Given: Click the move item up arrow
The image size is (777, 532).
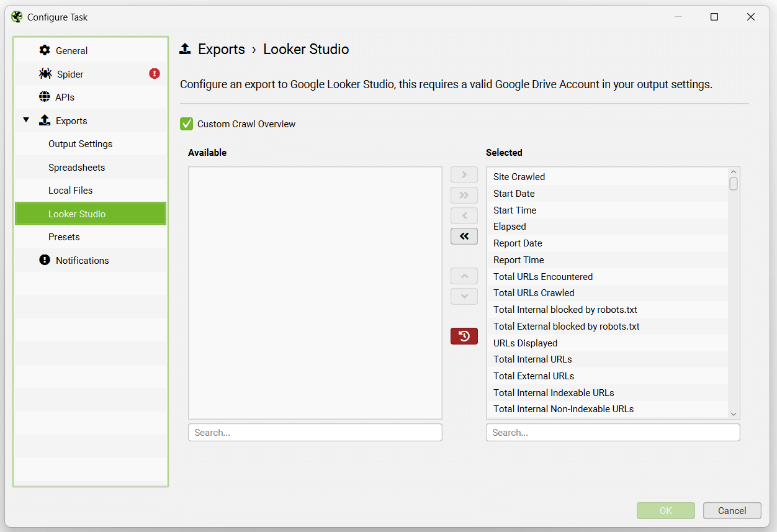Looking at the screenshot, I should click(464, 276).
